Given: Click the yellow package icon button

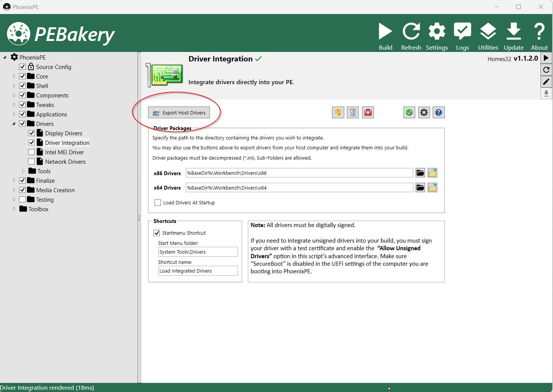Looking at the screenshot, I should pyautogui.click(x=338, y=113).
